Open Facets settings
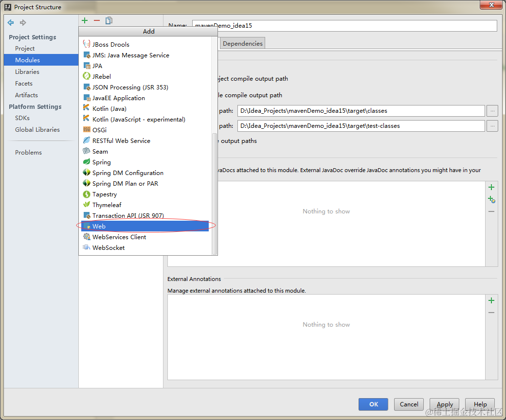Screen dimensions: 506x420 point(23,83)
